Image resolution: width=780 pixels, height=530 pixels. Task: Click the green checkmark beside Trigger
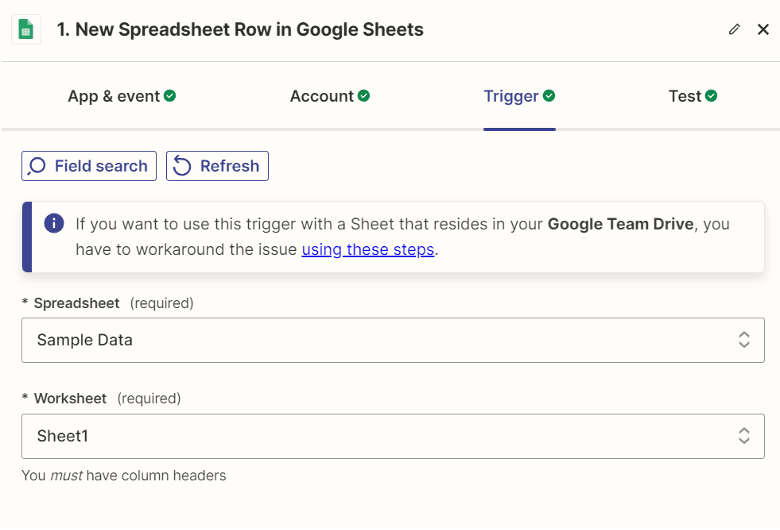(549, 96)
